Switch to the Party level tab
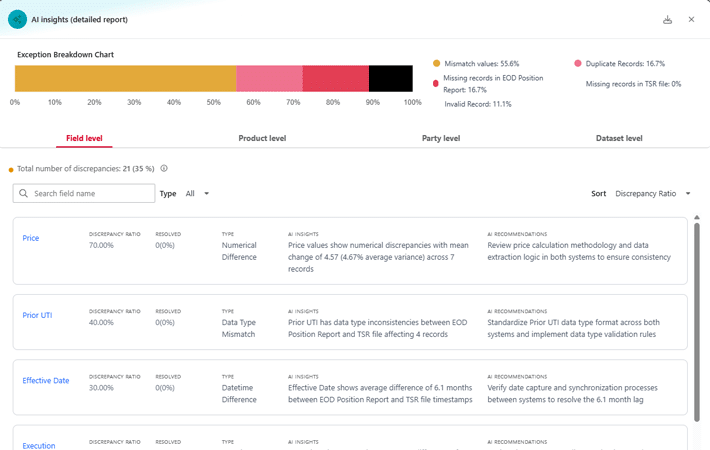 point(441,138)
